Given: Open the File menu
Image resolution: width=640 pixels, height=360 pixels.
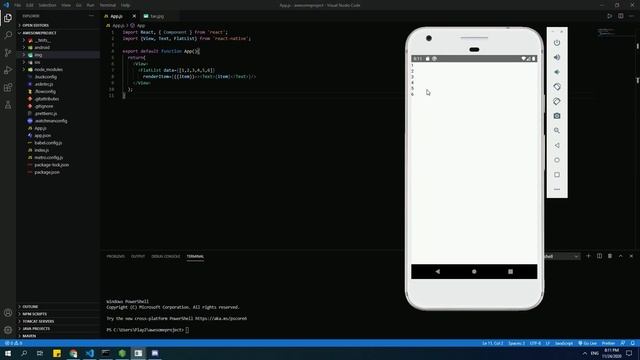Looking at the screenshot, I should click(18, 5).
